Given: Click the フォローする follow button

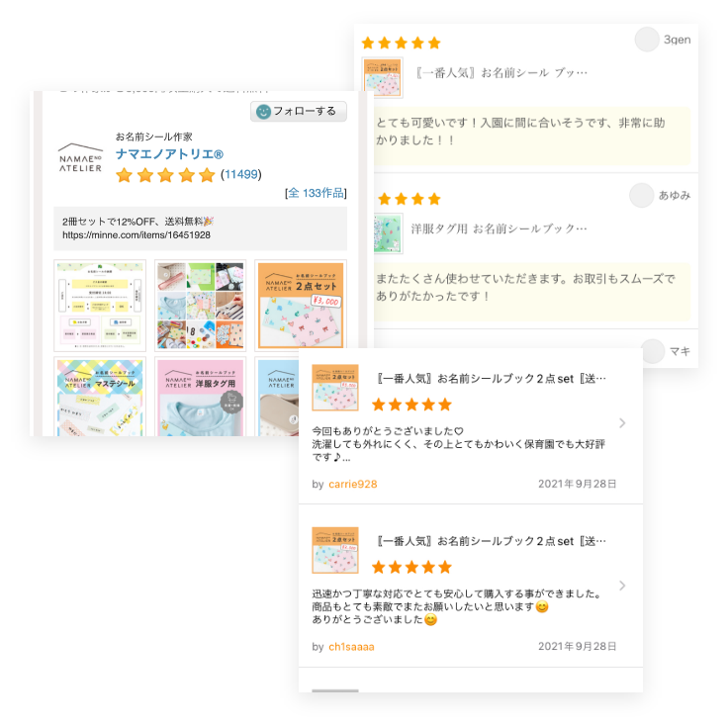Looking at the screenshot, I should coord(299,112).
